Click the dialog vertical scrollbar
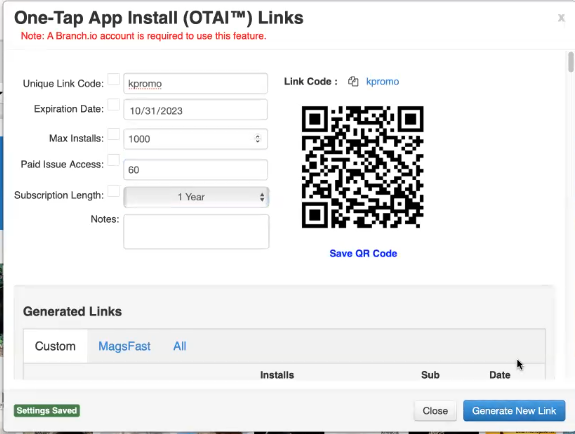This screenshot has height=434, width=575. click(x=570, y=62)
